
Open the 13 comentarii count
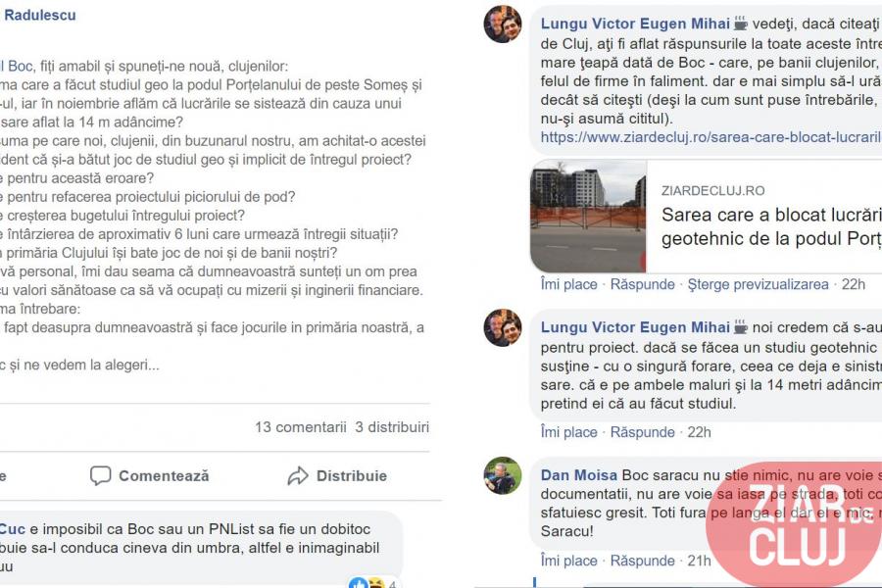301,427
